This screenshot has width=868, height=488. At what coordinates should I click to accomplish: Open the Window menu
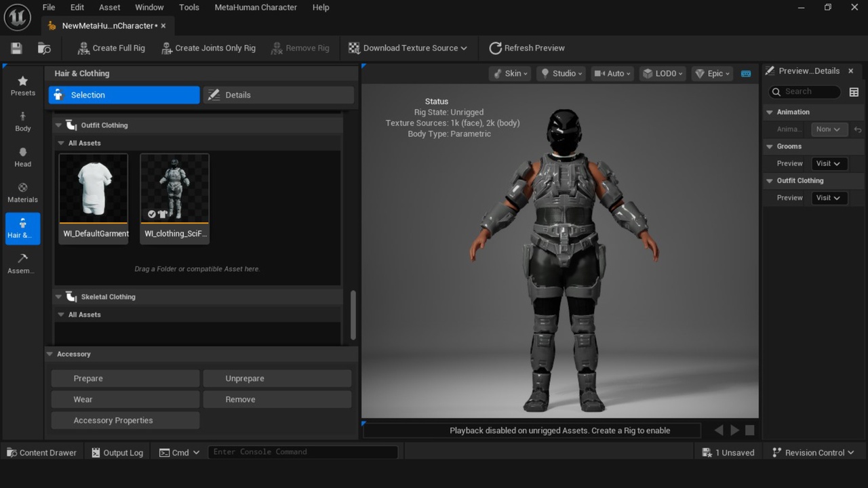(149, 7)
